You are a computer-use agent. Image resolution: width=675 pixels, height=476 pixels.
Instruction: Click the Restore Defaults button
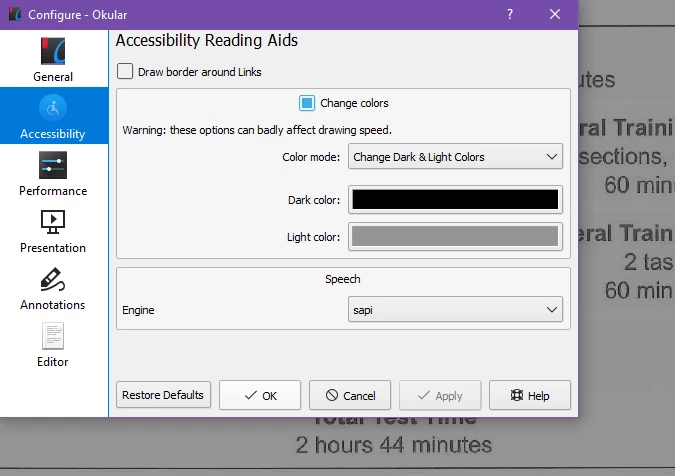163,395
